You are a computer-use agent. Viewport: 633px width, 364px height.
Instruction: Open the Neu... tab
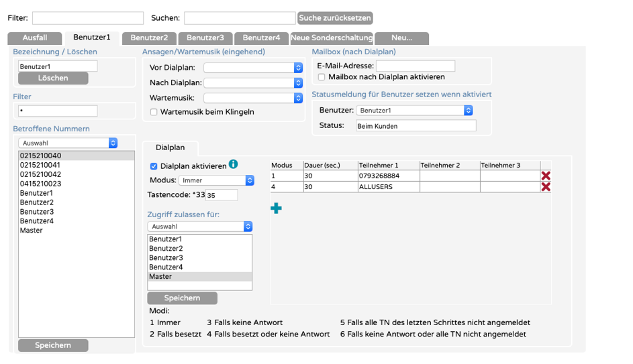401,38
